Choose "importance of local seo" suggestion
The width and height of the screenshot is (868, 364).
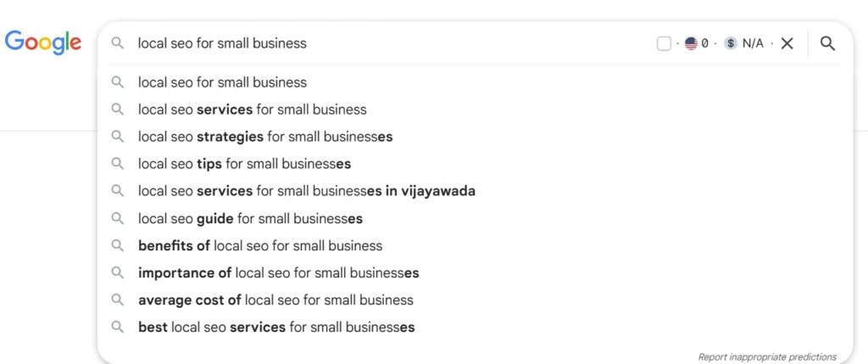278,272
